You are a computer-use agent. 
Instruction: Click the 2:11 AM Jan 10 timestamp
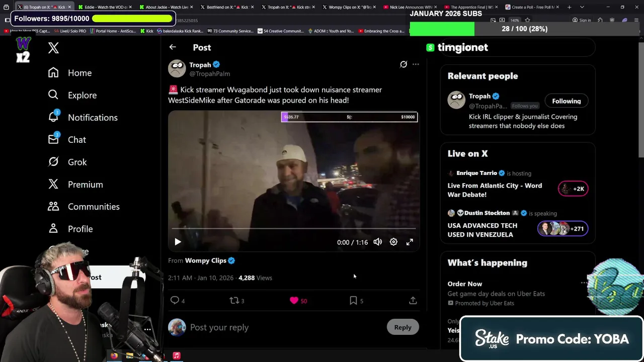(x=201, y=278)
